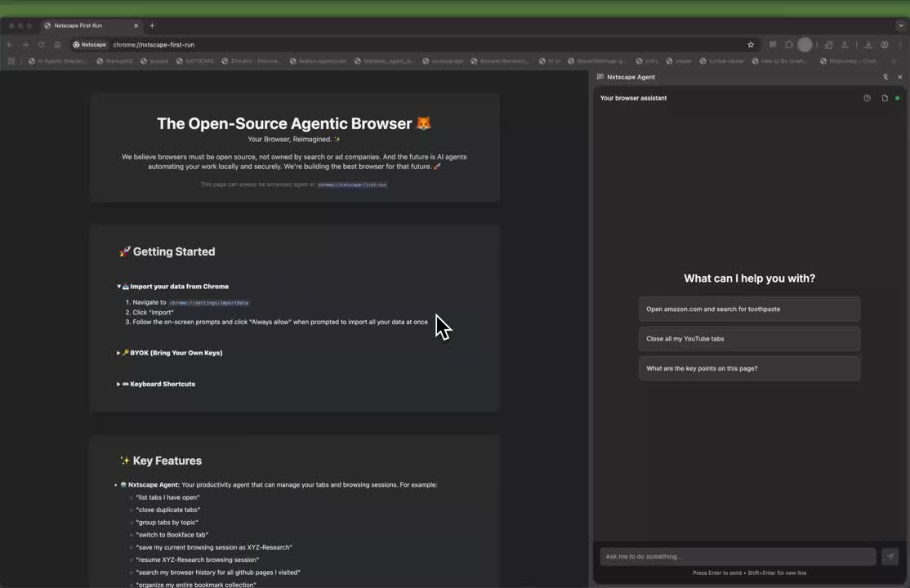Open the Midjourney bookmark
Viewport: 910px width, 588px height.
[x=850, y=61]
